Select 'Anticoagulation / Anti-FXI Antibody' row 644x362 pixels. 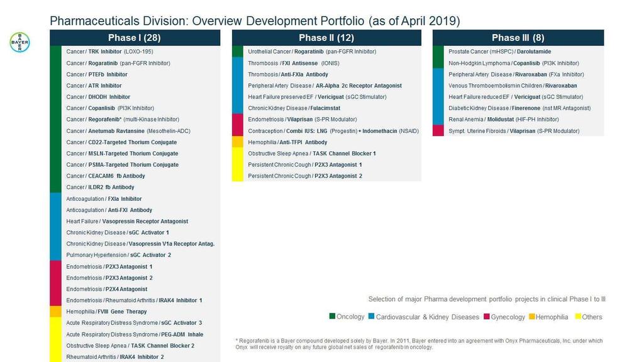(x=135, y=210)
